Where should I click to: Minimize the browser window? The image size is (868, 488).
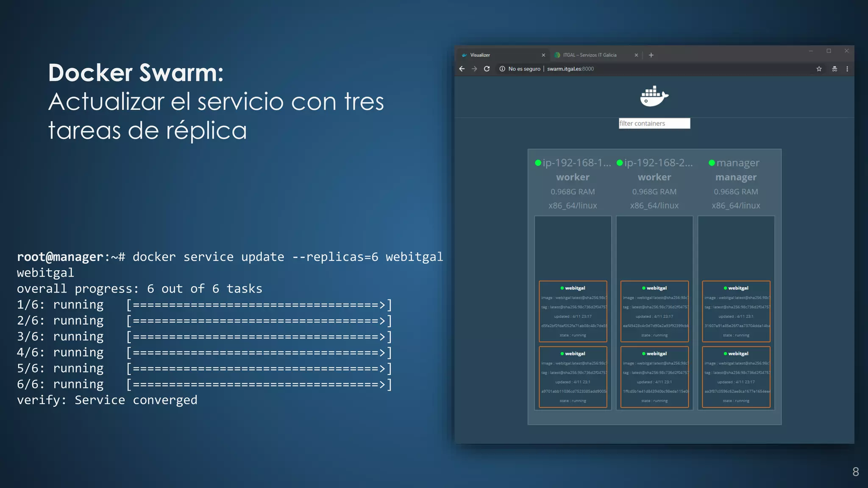click(811, 51)
